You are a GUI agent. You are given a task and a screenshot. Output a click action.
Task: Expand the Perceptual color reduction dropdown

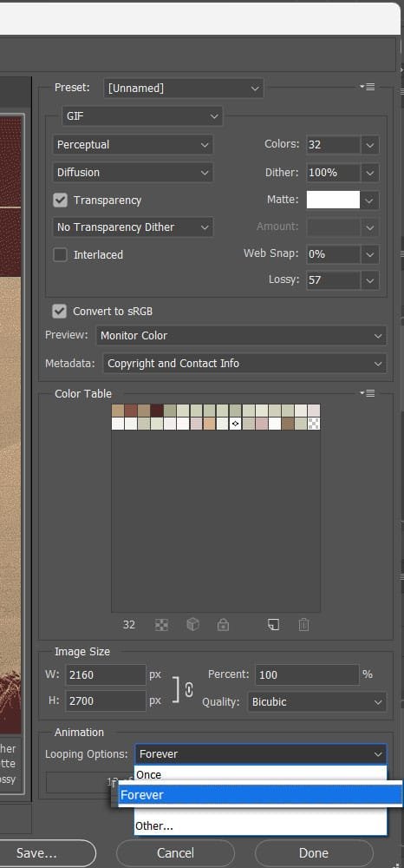click(x=133, y=144)
